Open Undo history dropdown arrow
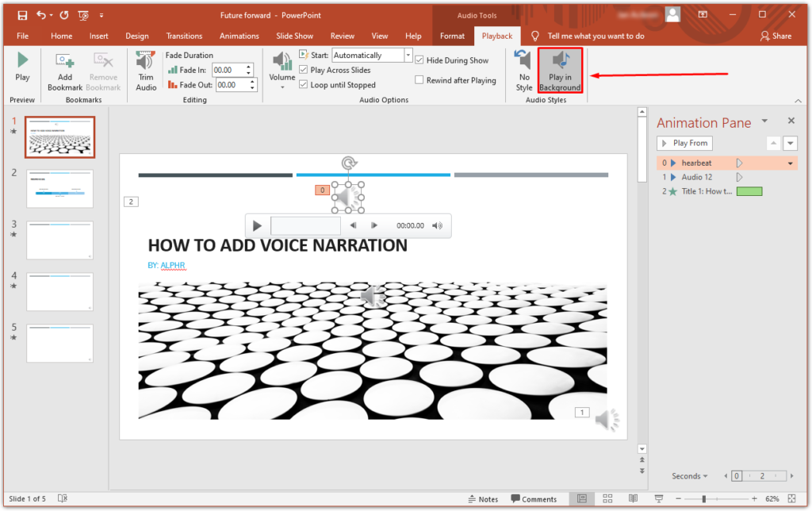The image size is (812, 511). click(52, 16)
